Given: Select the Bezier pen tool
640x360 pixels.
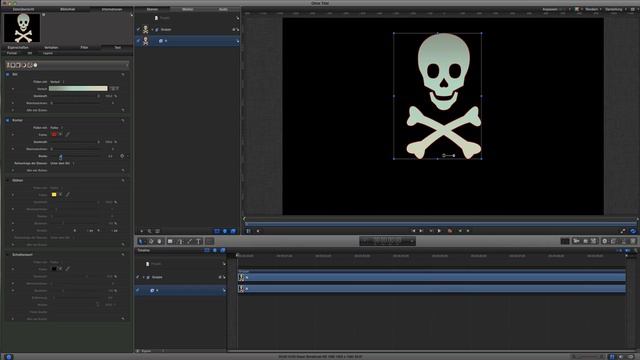Looking at the screenshot, I should (180, 241).
